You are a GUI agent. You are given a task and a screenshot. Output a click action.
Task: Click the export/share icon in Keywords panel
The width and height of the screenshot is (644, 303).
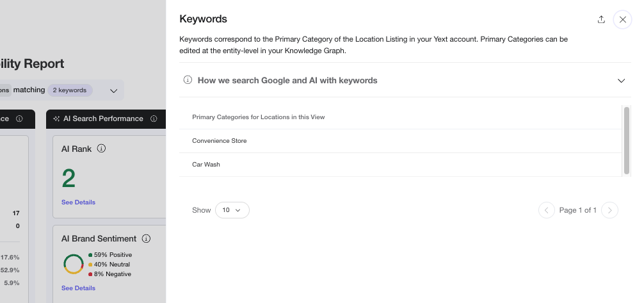point(601,19)
